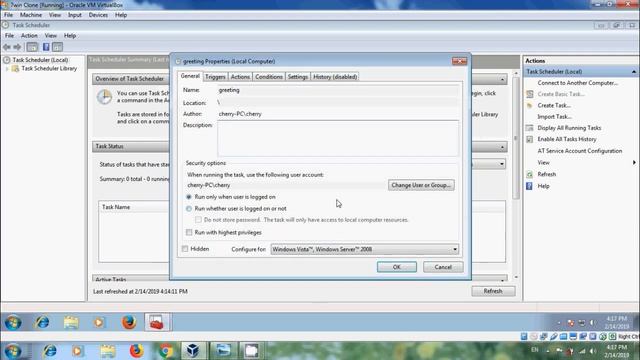Open Windows Start orb in the VM
The height and width of the screenshot is (360, 640).
(13, 322)
